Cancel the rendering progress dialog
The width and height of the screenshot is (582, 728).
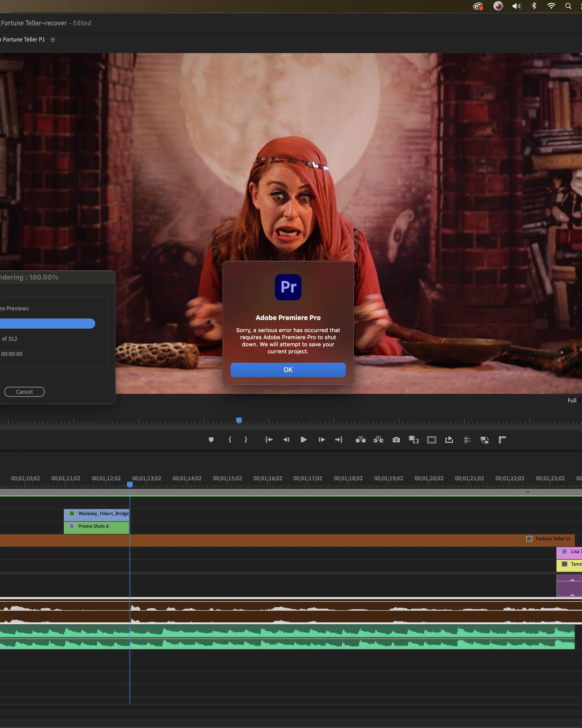[24, 392]
